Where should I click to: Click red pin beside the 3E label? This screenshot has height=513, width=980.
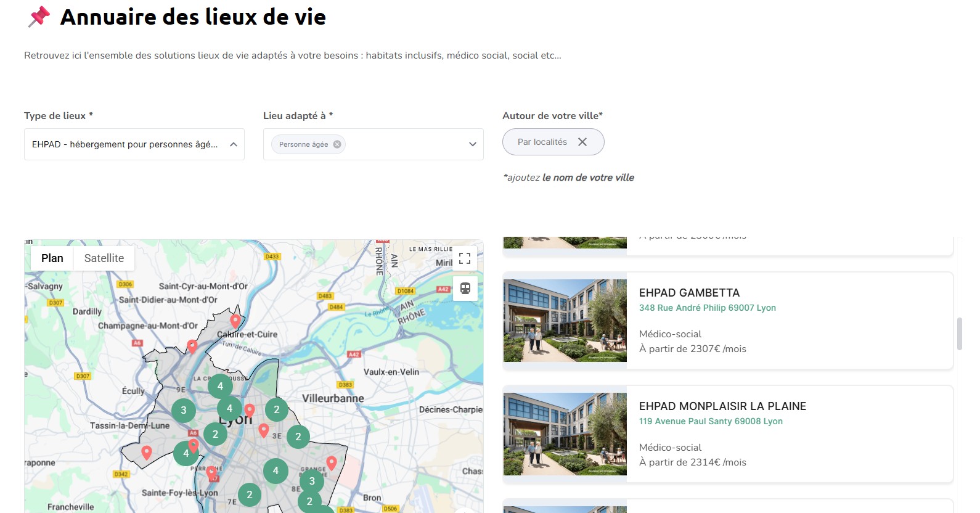[x=264, y=430]
